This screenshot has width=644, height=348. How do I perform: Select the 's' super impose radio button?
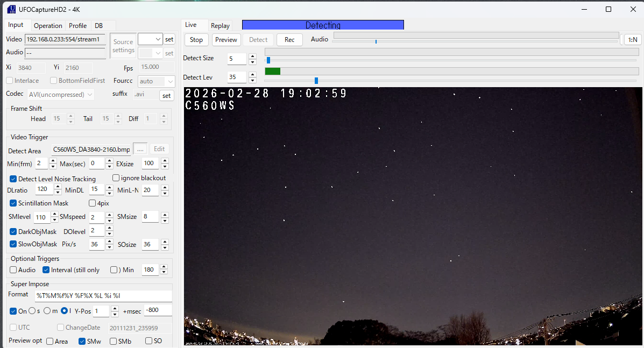[32, 311]
